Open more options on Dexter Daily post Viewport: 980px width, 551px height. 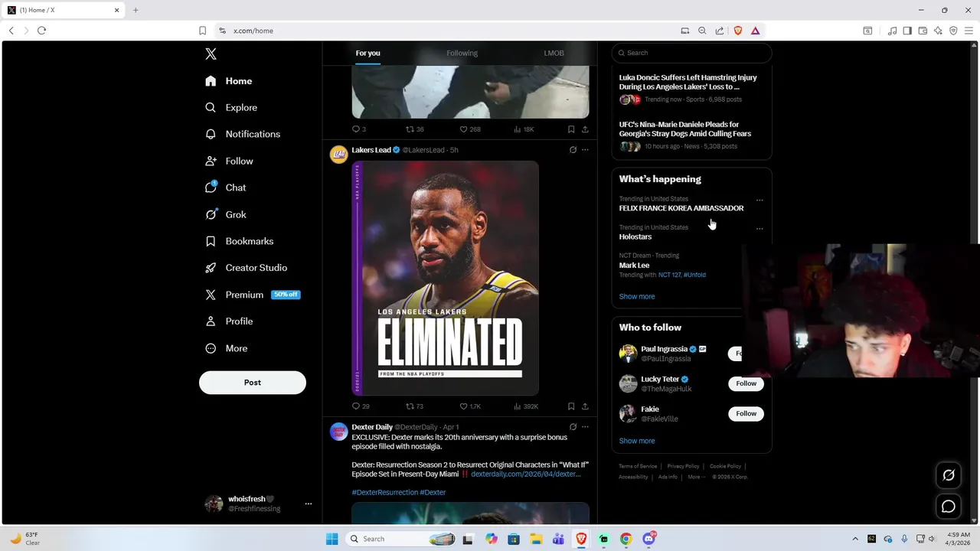coord(585,427)
